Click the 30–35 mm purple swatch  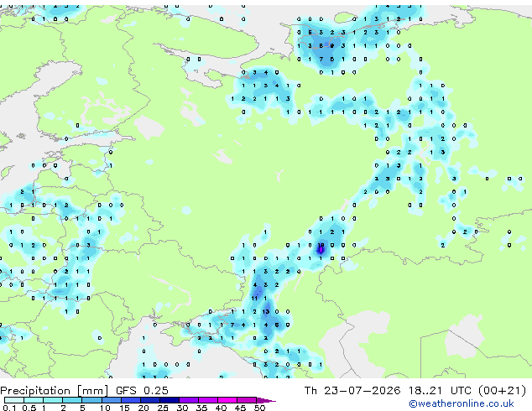[x=188, y=400]
